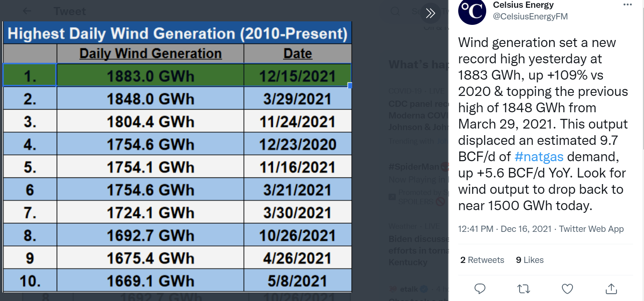Open the three-dot More menu on the tweet
Viewport: 644px width, 301px height.
(x=627, y=5)
